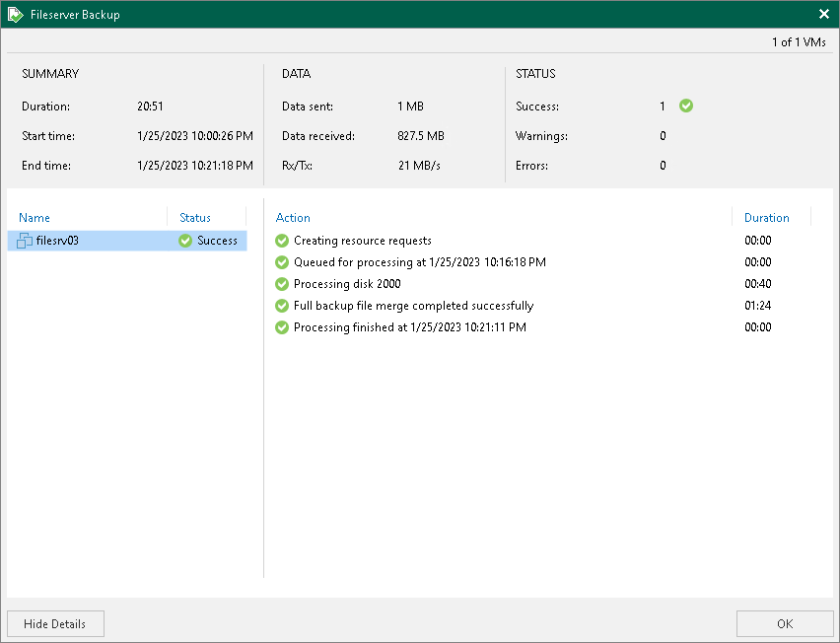Close the Fileserver Backup window
840x643 pixels.
[824, 15]
